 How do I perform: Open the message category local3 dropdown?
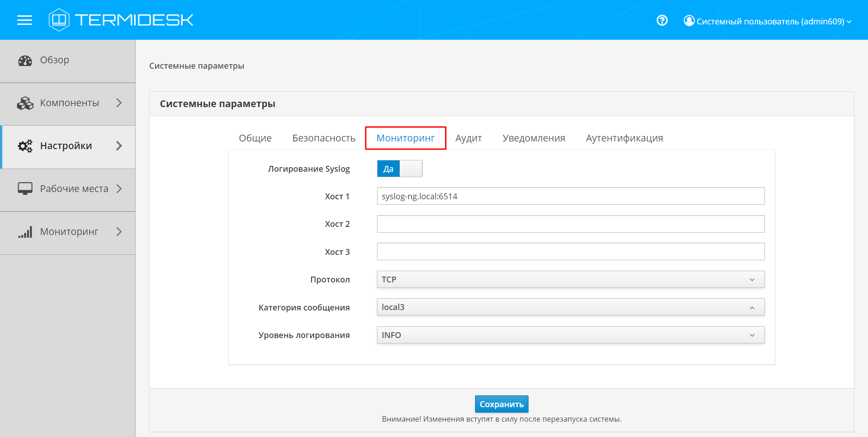tap(570, 307)
